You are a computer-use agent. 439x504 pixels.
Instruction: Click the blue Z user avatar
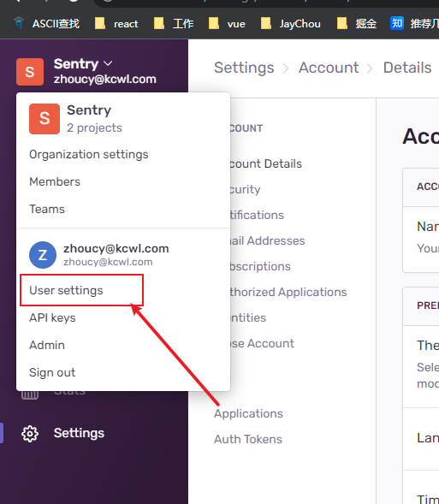pos(43,255)
